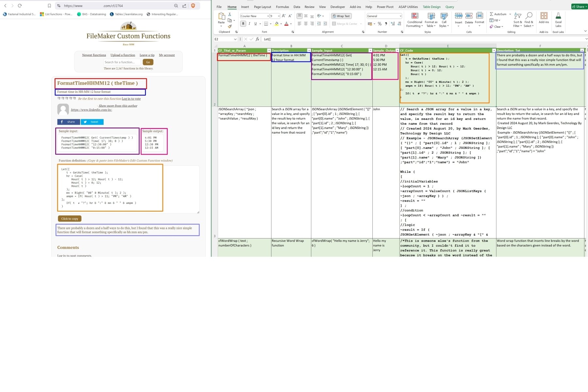Toggle Top Align for cell

coord(300,16)
